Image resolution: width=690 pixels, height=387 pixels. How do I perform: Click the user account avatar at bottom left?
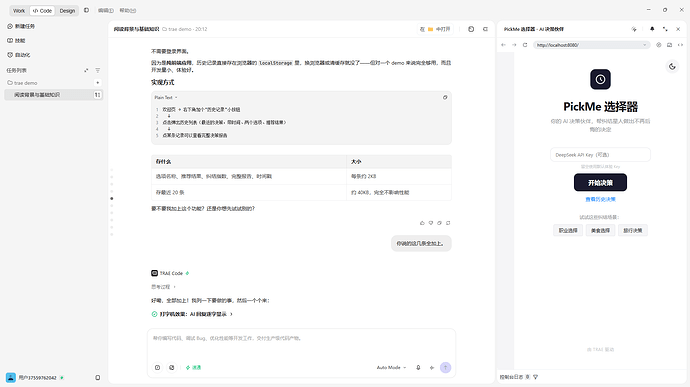coord(11,377)
